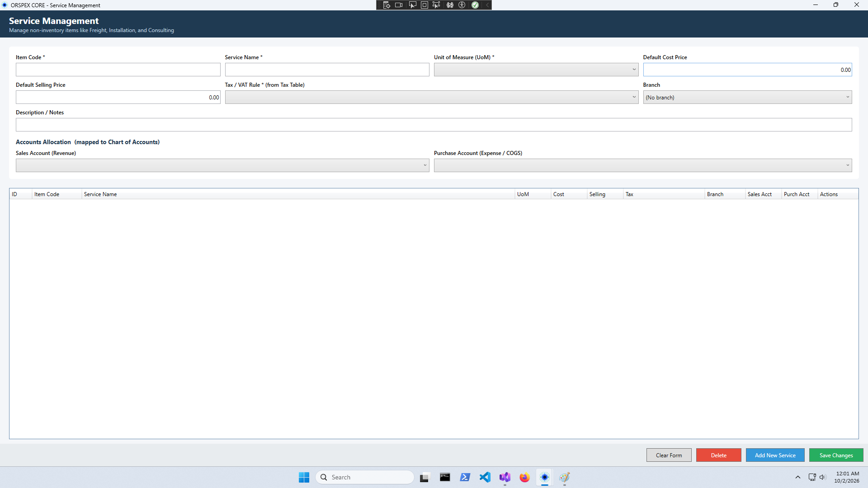The height and width of the screenshot is (488, 868).
Task: Click the Default Selling Price field
Action: pos(118,97)
